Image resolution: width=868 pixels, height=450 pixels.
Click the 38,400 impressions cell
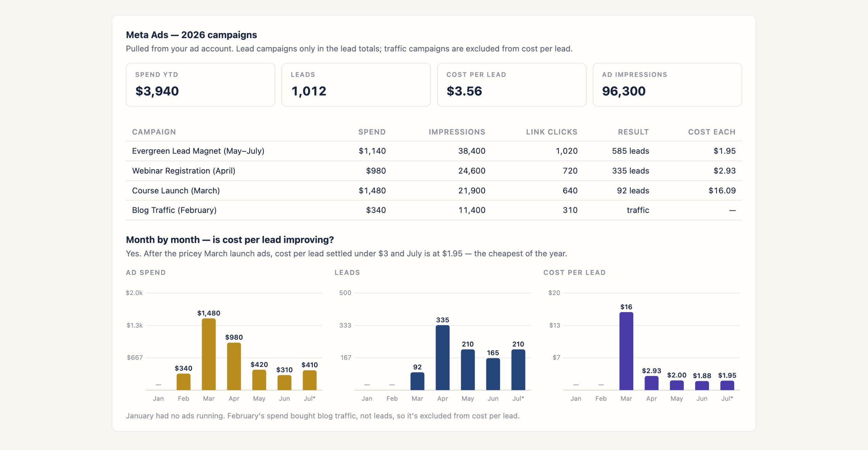point(472,151)
